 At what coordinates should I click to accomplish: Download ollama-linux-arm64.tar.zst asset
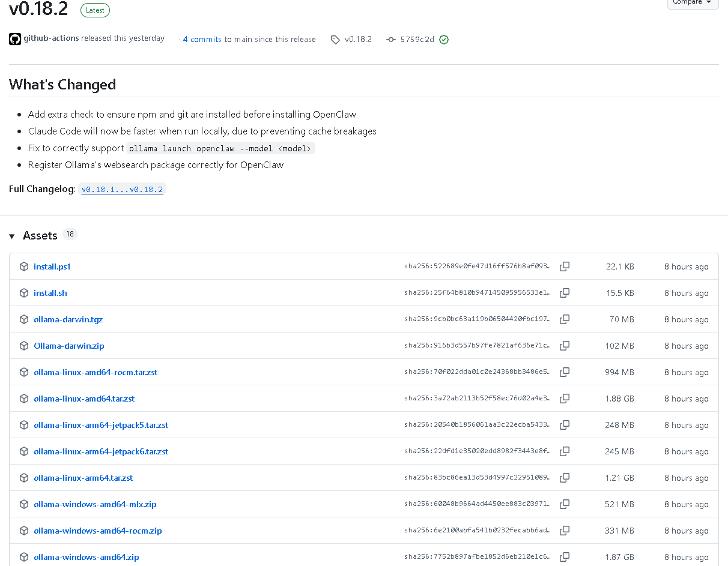click(83, 478)
